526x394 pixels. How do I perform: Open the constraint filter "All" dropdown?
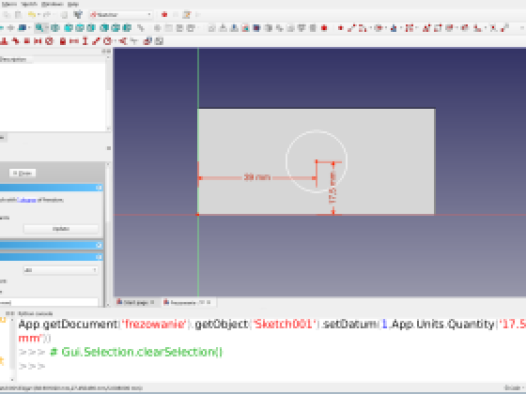[x=61, y=270]
